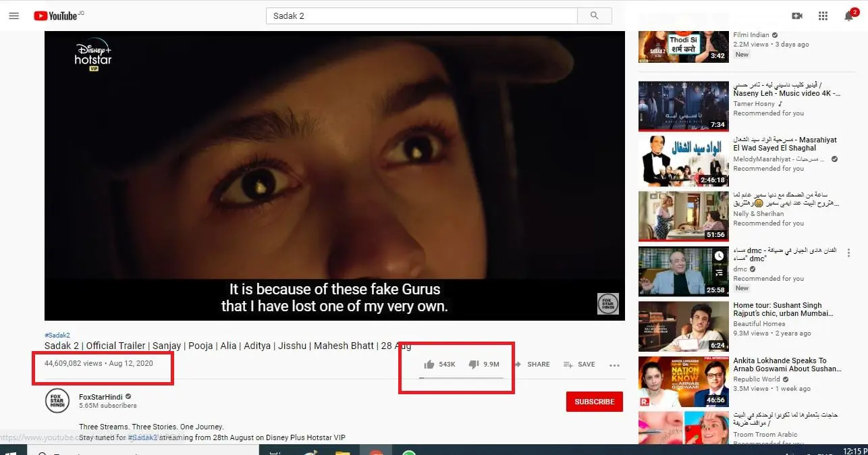Open the Tamer Hosny Naseny Leh thumbnail
This screenshot has width=868, height=455.
point(684,106)
